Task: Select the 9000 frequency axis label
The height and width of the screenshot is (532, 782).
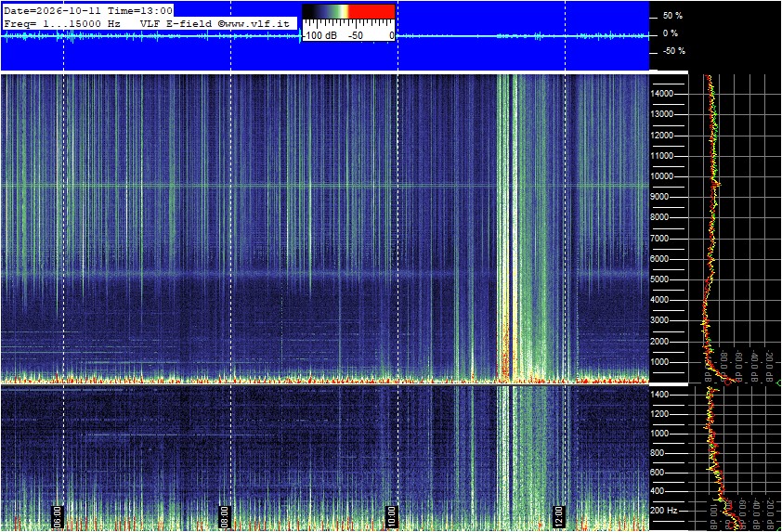Action: 659,197
